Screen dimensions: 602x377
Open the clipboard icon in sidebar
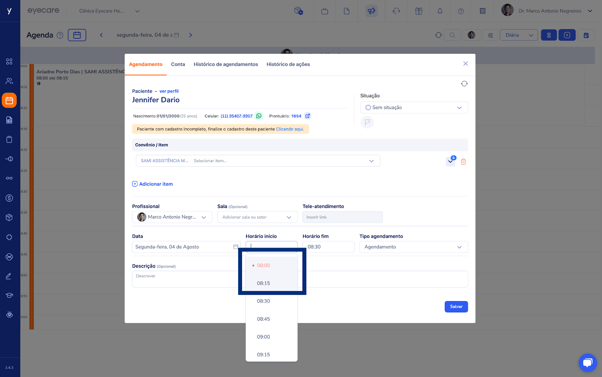(9, 140)
